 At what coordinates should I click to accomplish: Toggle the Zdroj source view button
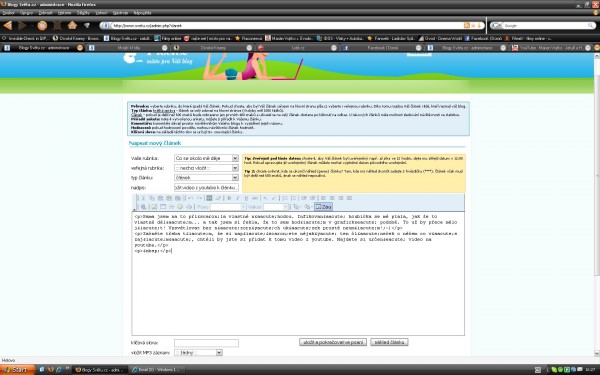[x=323, y=207]
